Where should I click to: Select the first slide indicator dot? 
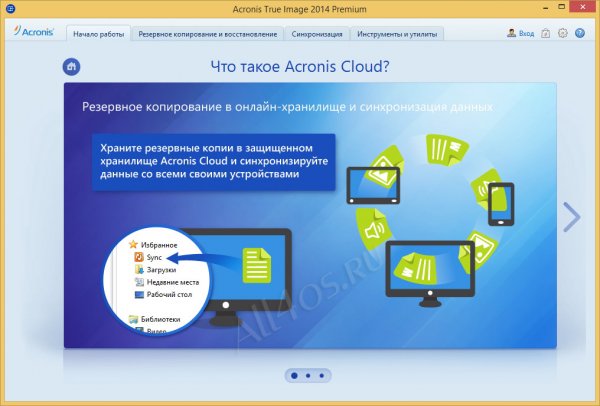coord(294,375)
